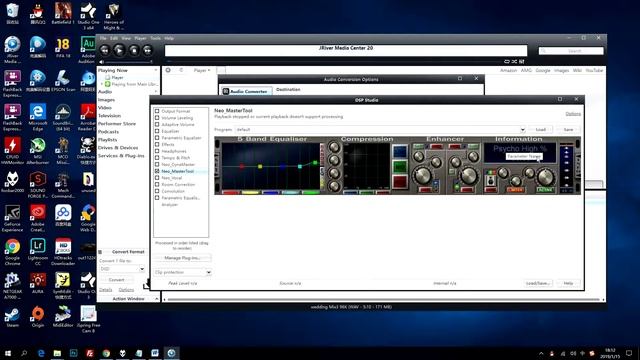Click the large Information output knob
The image size is (640, 360).
[x=545, y=176]
